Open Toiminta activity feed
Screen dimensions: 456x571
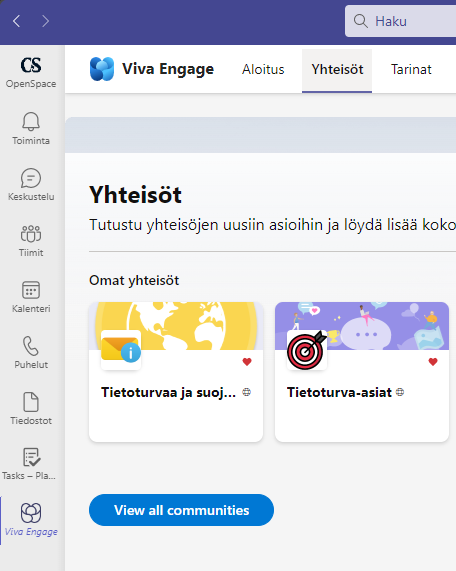(31, 128)
